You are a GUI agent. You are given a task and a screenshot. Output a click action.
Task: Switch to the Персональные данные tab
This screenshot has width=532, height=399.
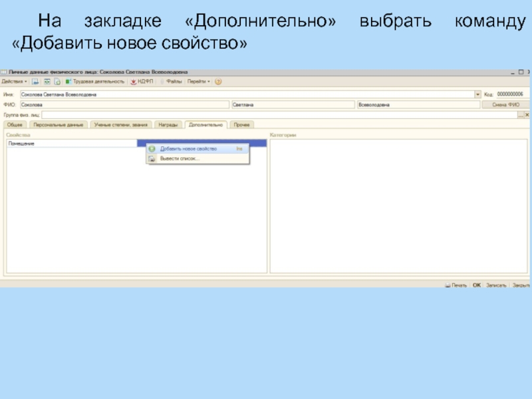coord(58,124)
